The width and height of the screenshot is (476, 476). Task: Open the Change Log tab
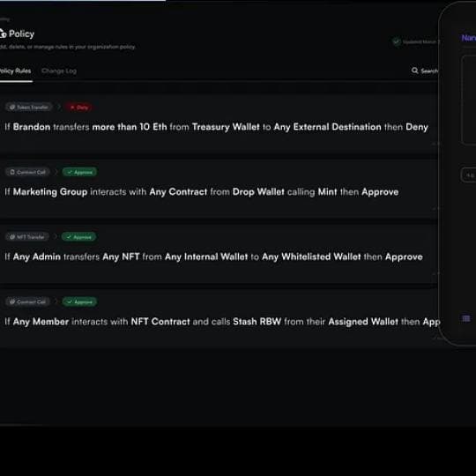[x=59, y=71]
